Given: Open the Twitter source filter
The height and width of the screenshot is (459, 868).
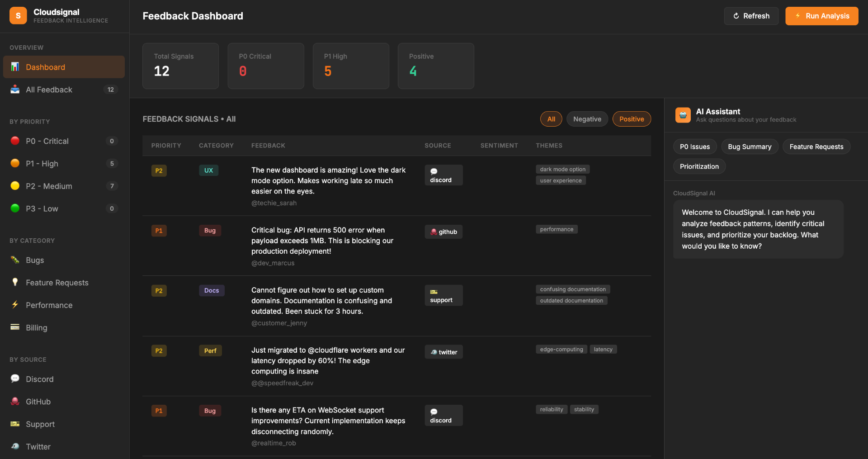Looking at the screenshot, I should (64, 447).
